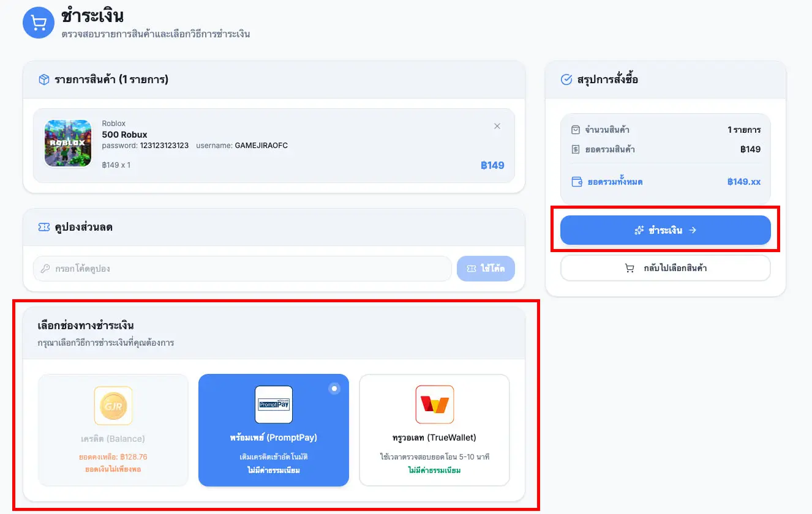Click the ฿149.xx grand total value
812x514 pixels.
pos(744,182)
